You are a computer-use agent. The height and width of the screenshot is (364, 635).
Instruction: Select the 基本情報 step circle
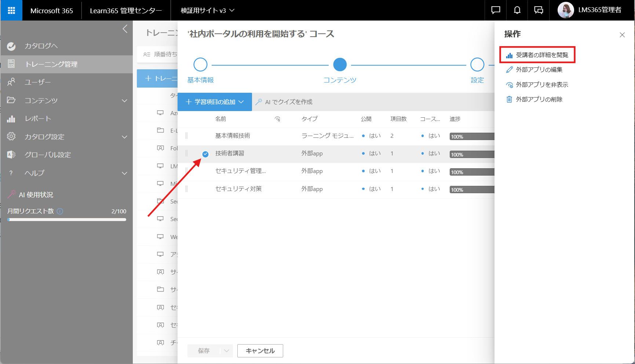[200, 65]
